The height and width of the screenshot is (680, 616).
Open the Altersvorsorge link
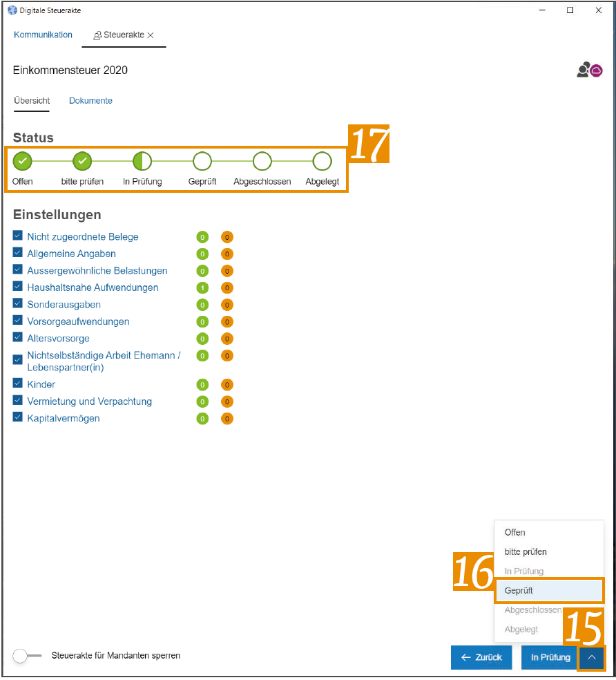pyautogui.click(x=58, y=339)
